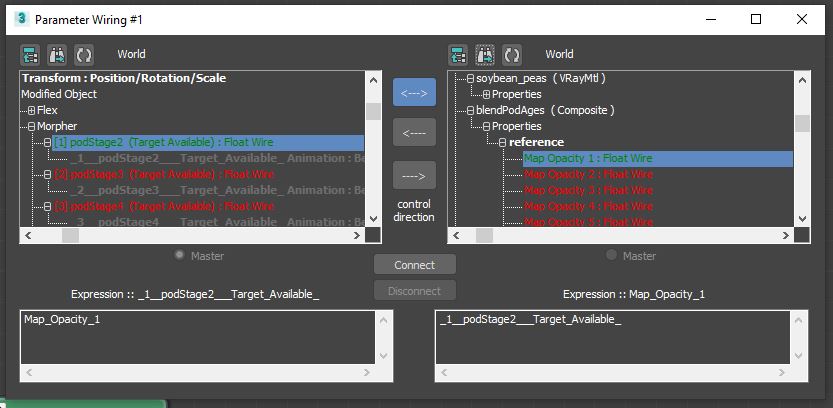833x408 pixels.
Task: Click right pane Show All Tracks icon
Action: [457, 55]
